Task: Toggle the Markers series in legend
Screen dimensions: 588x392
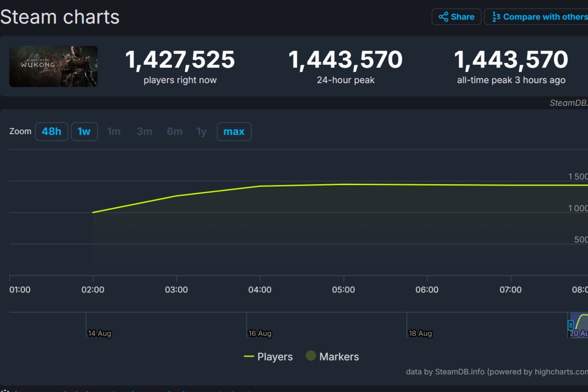Action: click(x=332, y=356)
